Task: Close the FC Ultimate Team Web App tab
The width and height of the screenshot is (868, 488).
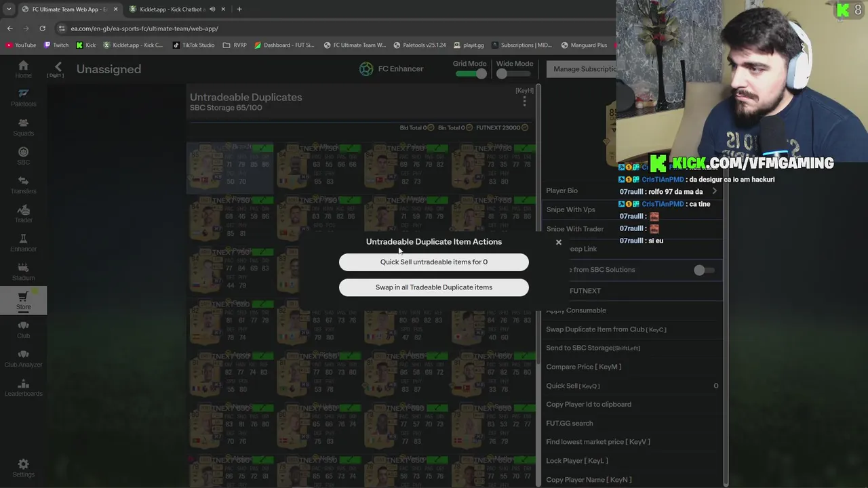Action: [x=115, y=9]
